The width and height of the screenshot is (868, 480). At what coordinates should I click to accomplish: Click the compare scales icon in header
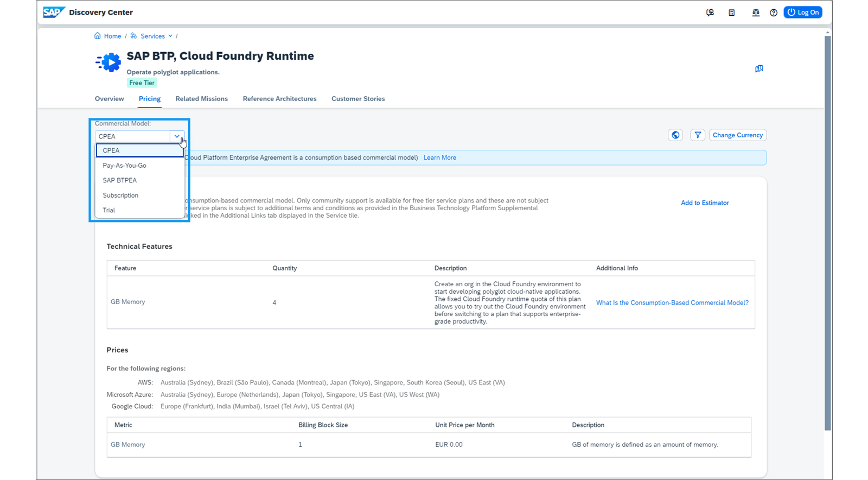click(x=755, y=12)
